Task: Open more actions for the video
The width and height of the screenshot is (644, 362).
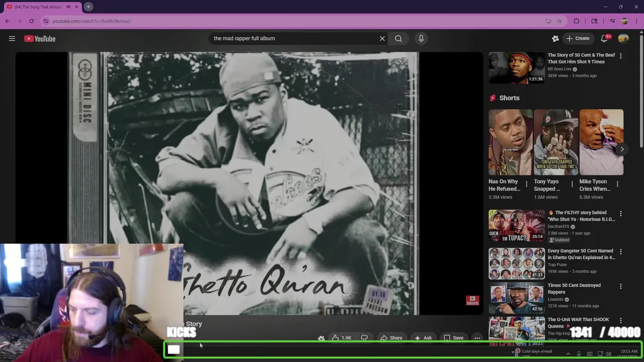Action: click(477, 338)
